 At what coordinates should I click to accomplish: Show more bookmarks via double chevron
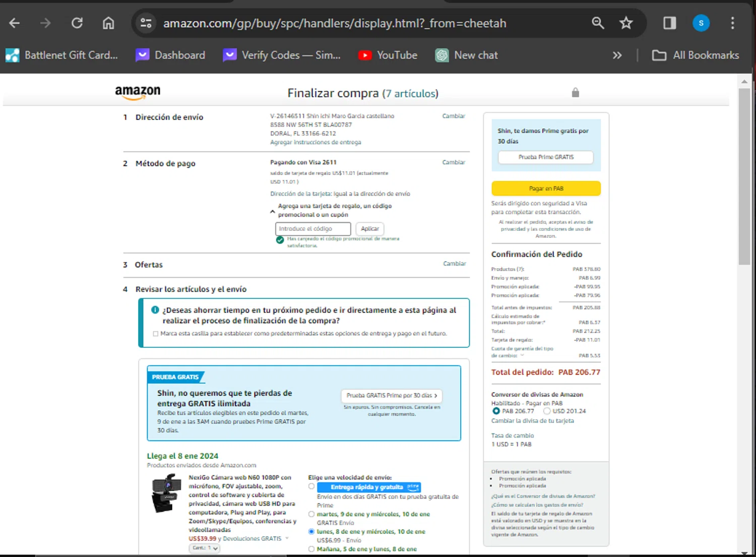pos(617,55)
